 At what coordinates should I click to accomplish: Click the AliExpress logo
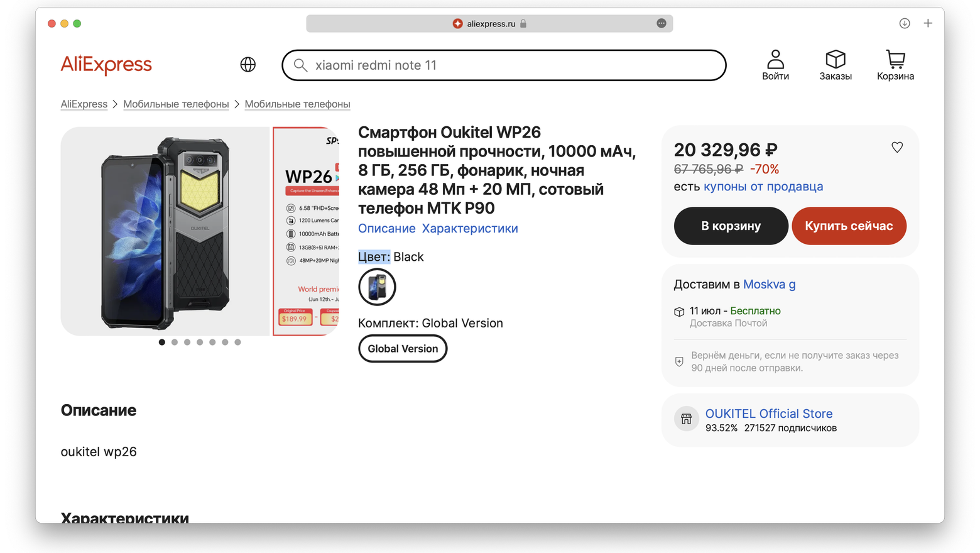(x=106, y=65)
